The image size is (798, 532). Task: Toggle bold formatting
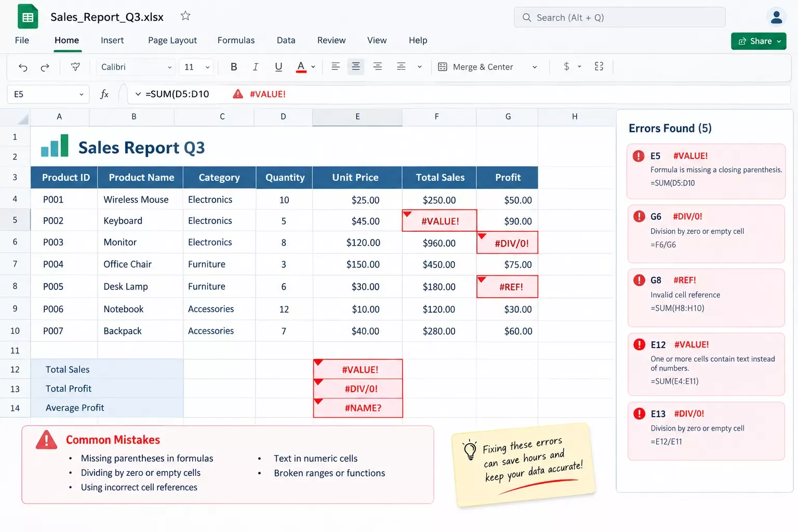(x=234, y=66)
